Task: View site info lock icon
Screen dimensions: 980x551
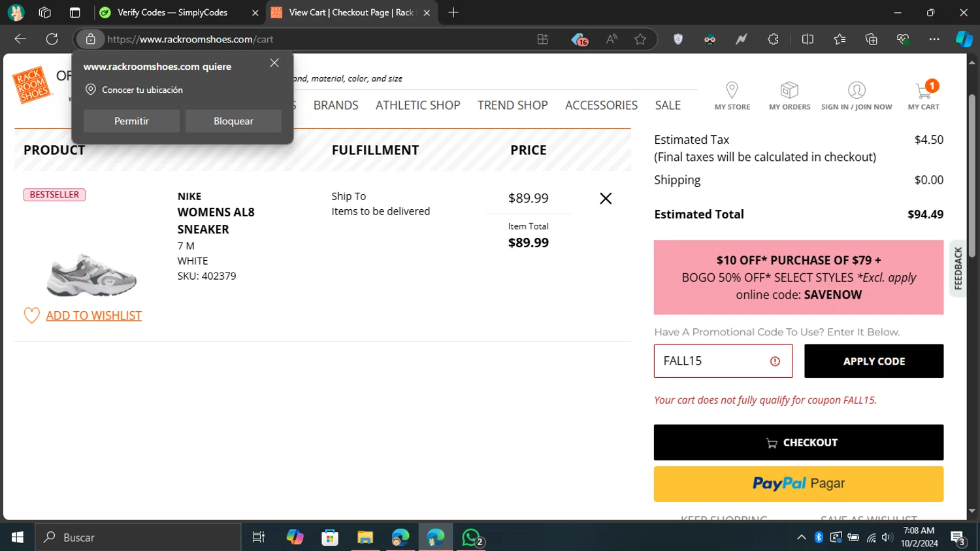Action: click(x=91, y=39)
